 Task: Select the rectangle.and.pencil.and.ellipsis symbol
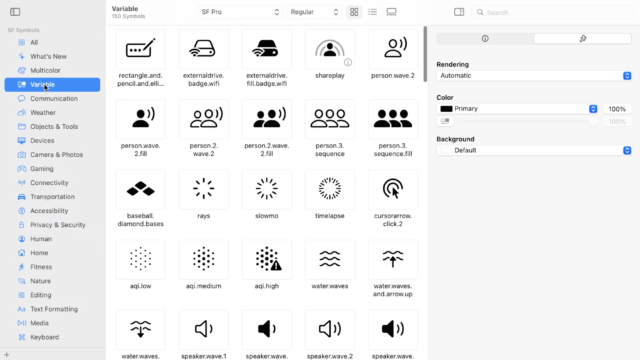(x=140, y=49)
